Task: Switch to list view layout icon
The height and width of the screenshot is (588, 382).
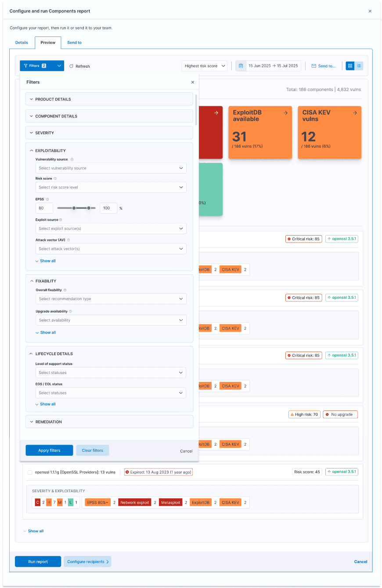Action: coord(359,66)
